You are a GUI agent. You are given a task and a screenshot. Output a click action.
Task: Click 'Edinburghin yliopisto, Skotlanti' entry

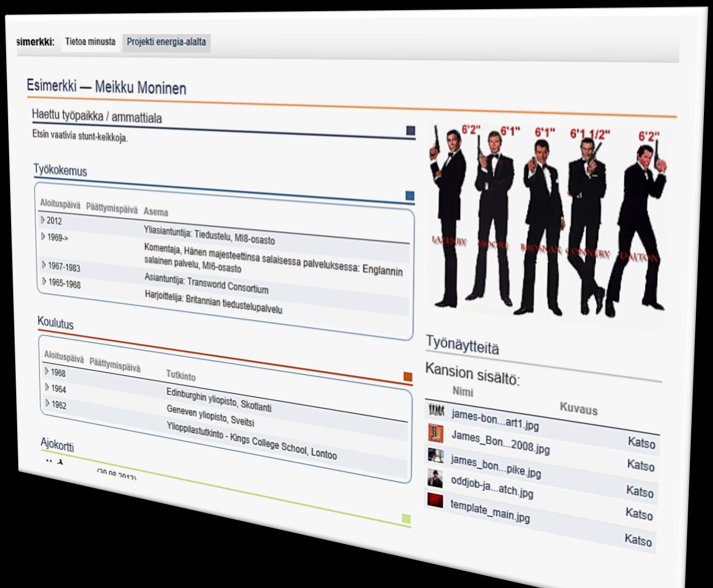point(219,400)
